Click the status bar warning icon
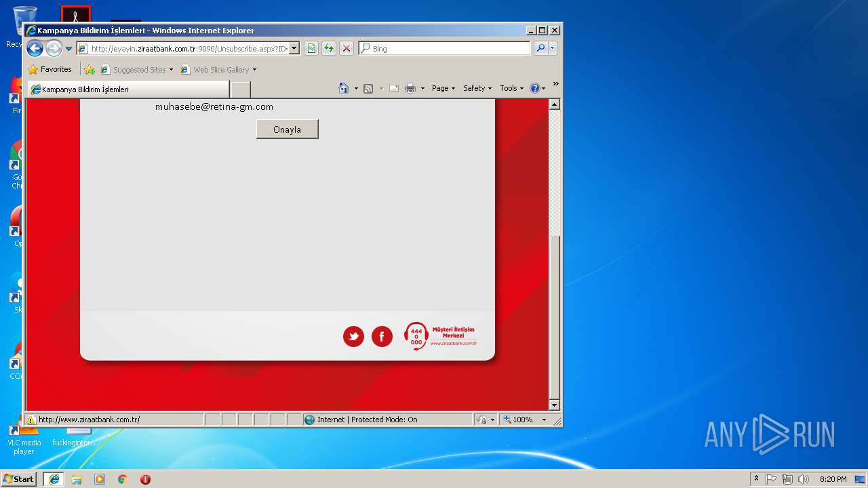 pyautogui.click(x=31, y=420)
